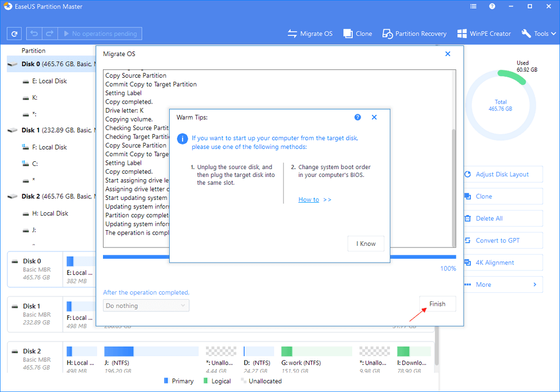
Task: Click the Adjust Disk Layout icon
Action: [x=468, y=174]
